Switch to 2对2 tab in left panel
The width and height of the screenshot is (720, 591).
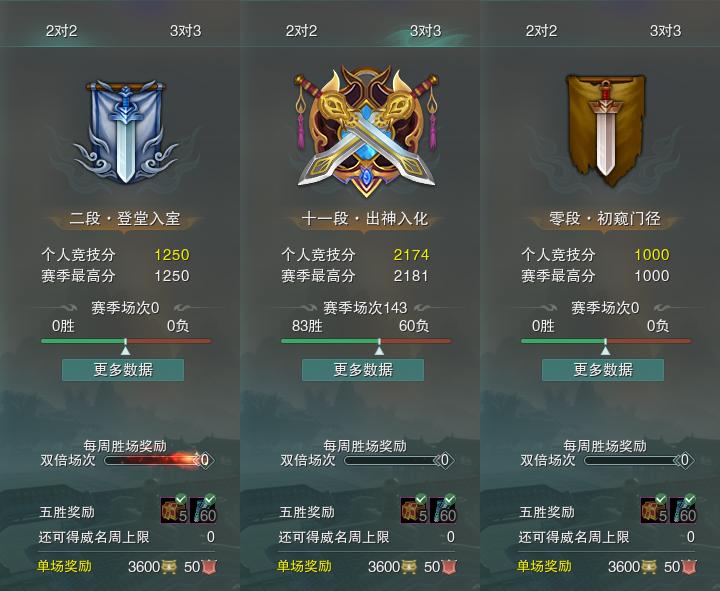[61, 31]
